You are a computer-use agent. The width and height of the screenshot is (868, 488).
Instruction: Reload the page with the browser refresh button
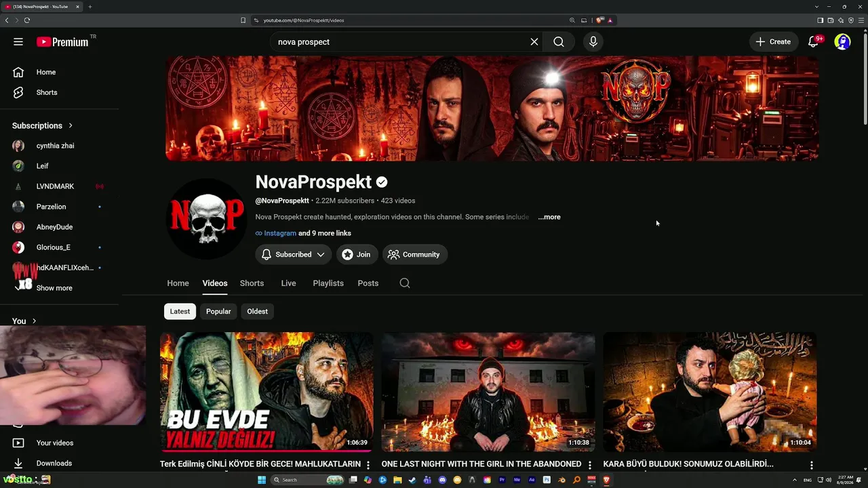tap(27, 20)
